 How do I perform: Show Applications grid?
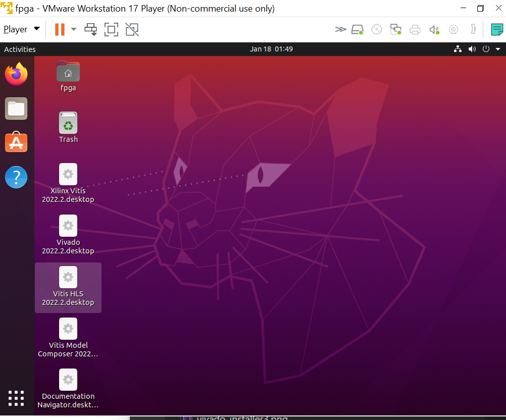(16, 398)
